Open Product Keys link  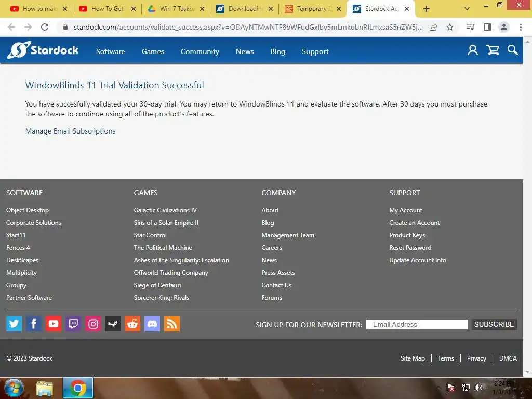tap(407, 235)
